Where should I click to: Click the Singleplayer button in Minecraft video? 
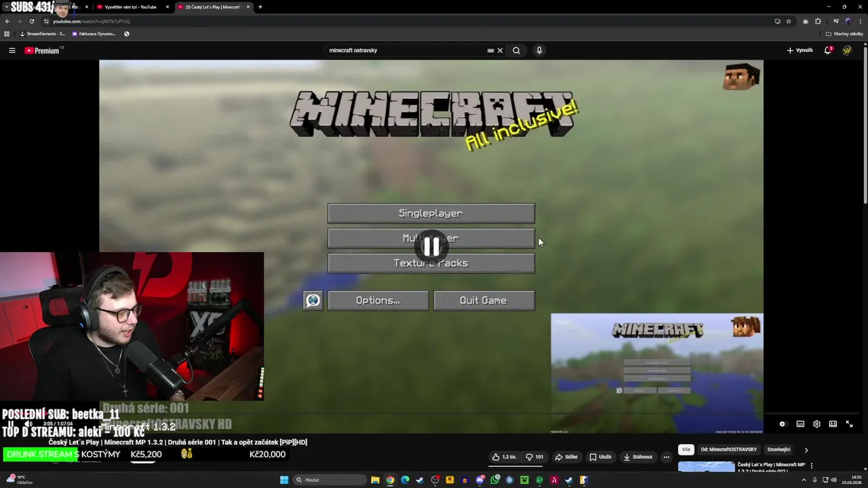click(431, 213)
